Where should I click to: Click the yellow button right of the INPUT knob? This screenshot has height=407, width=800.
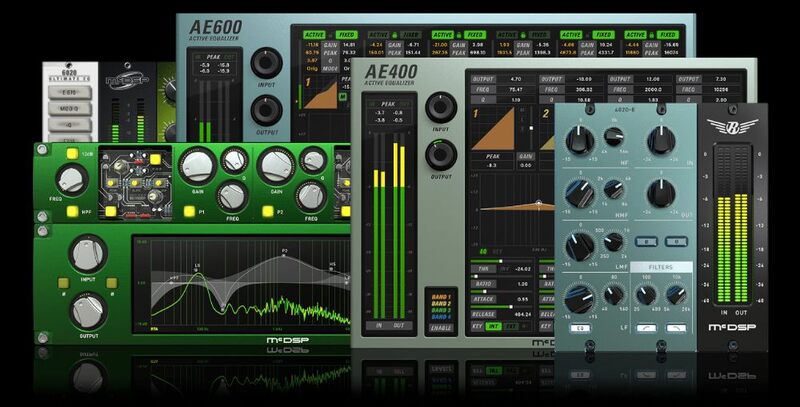111,283
